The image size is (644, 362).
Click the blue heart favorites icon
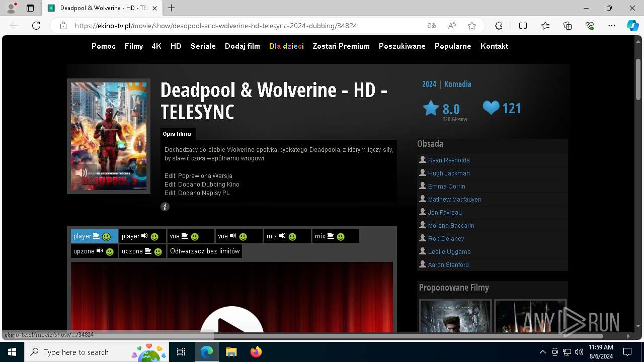pos(491,108)
